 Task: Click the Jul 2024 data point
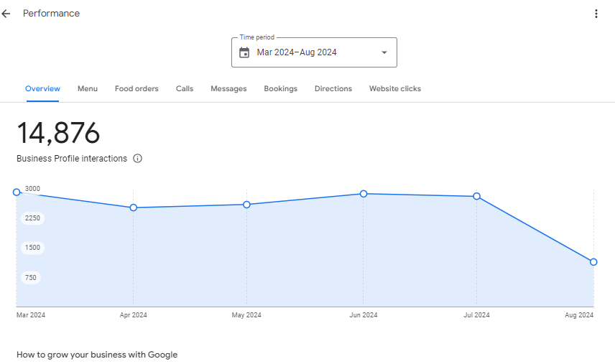tap(476, 196)
